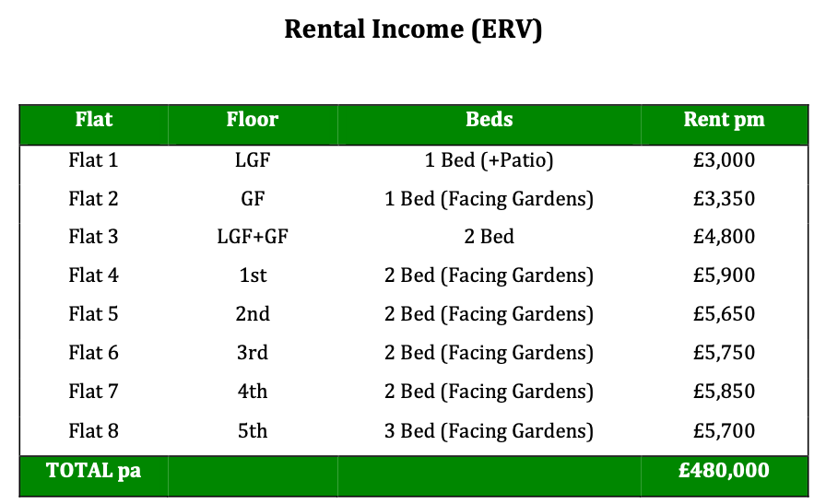Screen dimensions: 826x504
Task: Select the Flat column header
Action: tap(93, 120)
